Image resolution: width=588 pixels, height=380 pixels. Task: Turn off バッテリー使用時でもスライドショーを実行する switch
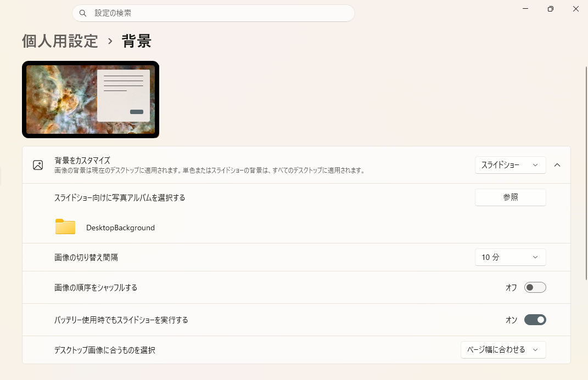pos(535,320)
